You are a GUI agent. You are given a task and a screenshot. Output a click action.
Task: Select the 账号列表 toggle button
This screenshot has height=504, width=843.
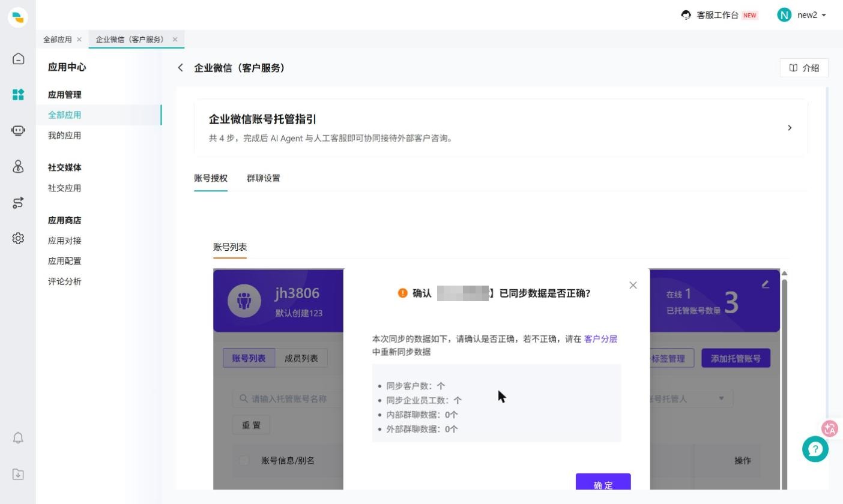(249, 359)
